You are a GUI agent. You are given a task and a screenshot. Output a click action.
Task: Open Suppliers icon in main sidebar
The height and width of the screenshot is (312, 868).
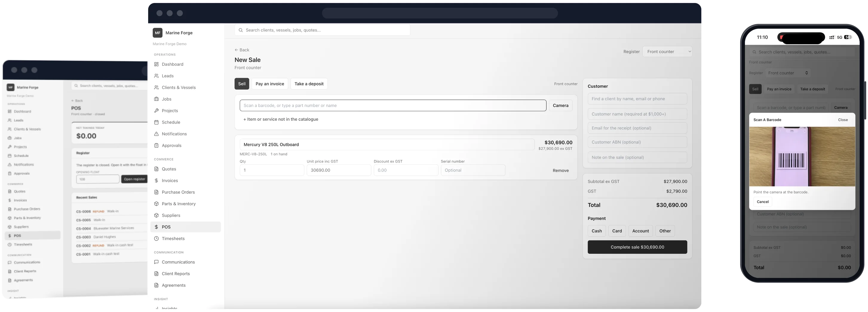[x=156, y=215]
